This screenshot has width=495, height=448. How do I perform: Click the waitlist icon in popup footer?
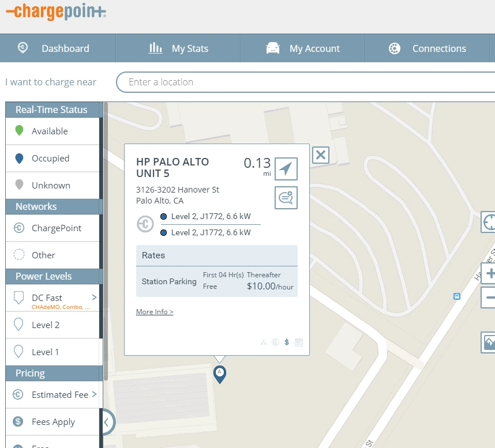(264, 342)
